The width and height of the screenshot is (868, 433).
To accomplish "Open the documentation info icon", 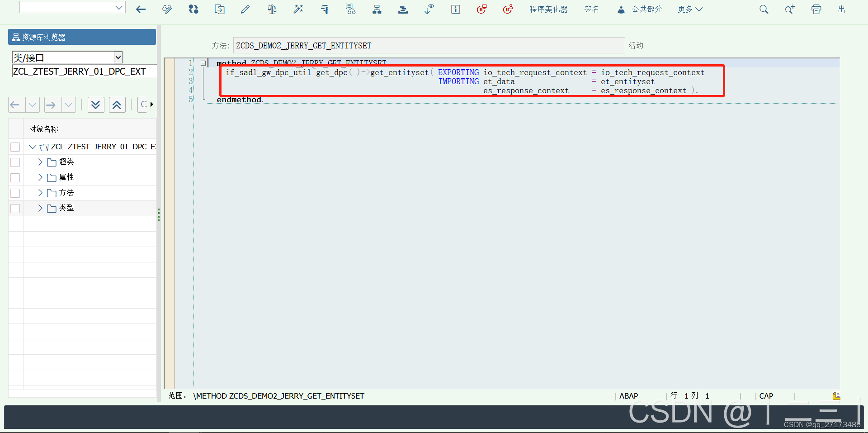I will point(455,9).
